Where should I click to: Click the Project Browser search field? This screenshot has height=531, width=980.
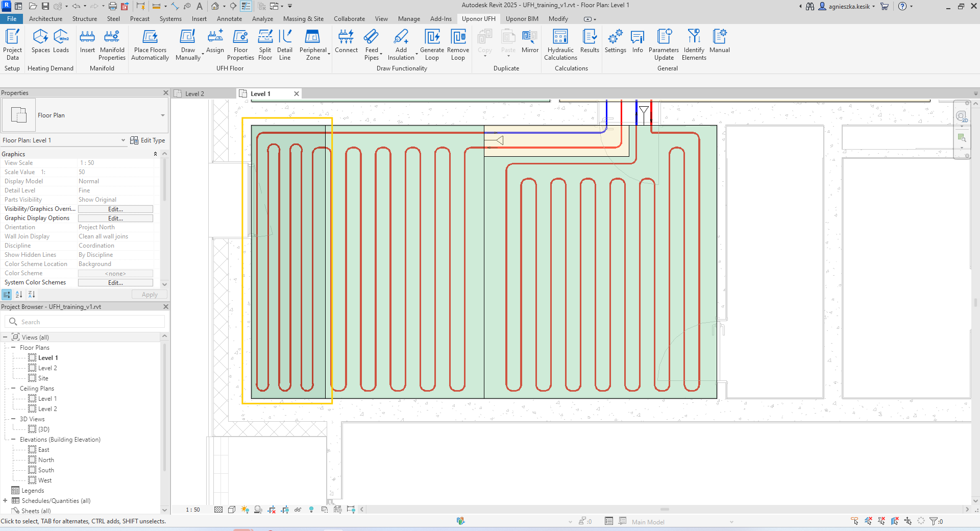85,322
